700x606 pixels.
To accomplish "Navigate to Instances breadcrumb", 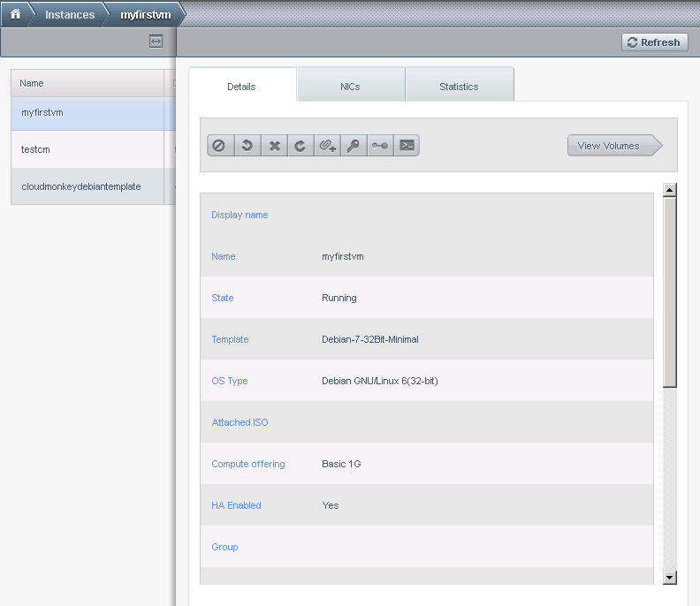I will point(70,15).
